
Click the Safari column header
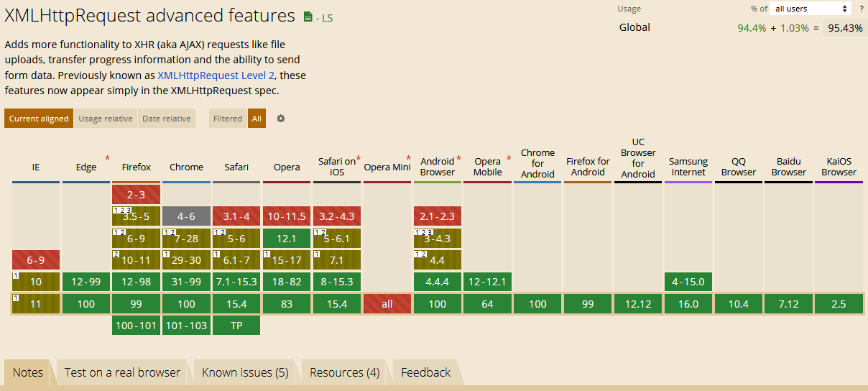(236, 167)
